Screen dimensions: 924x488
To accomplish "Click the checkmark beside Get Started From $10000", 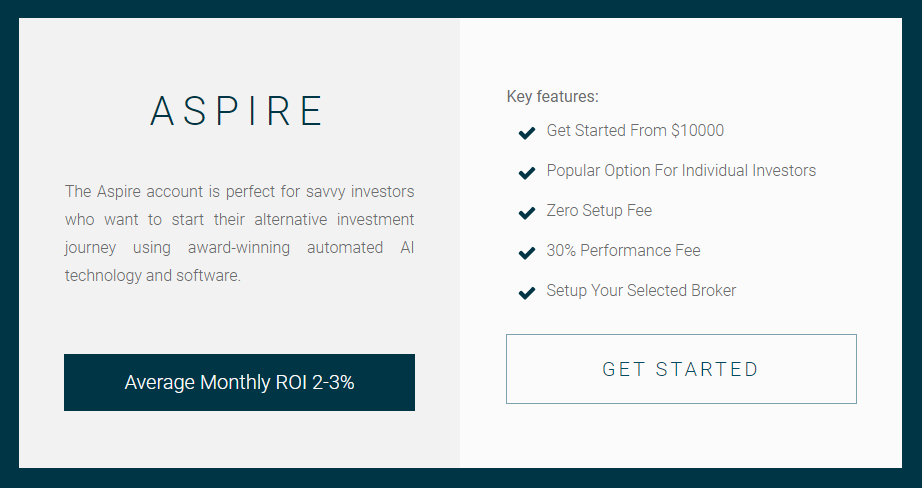I will [x=527, y=133].
